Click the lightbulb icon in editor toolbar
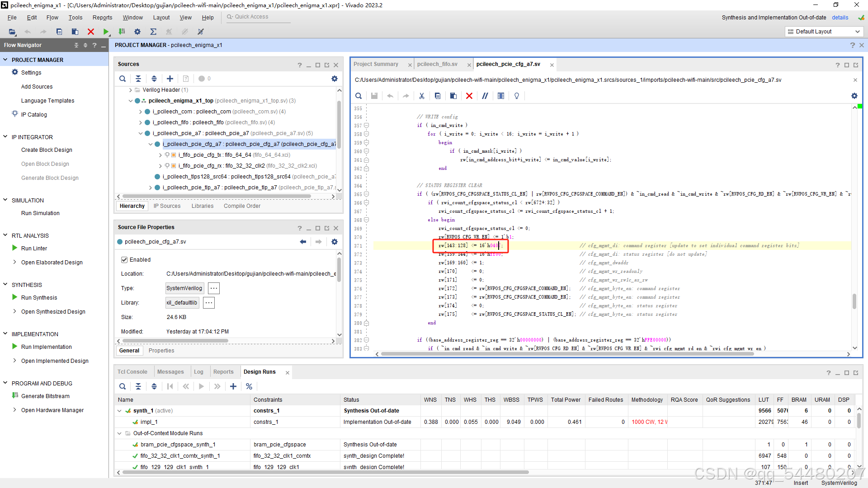Viewport: 868px width, 488px height. click(x=517, y=96)
